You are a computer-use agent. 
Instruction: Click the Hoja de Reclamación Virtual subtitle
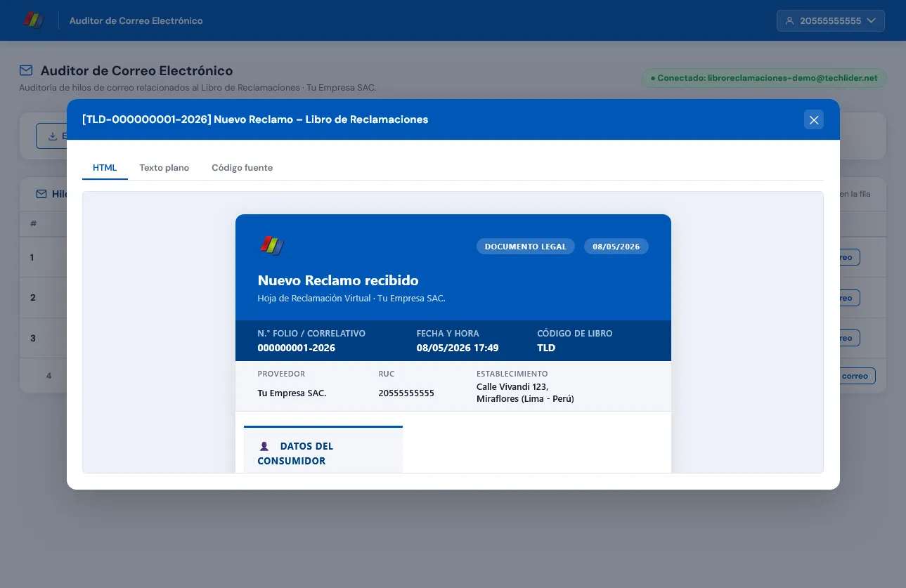point(351,299)
